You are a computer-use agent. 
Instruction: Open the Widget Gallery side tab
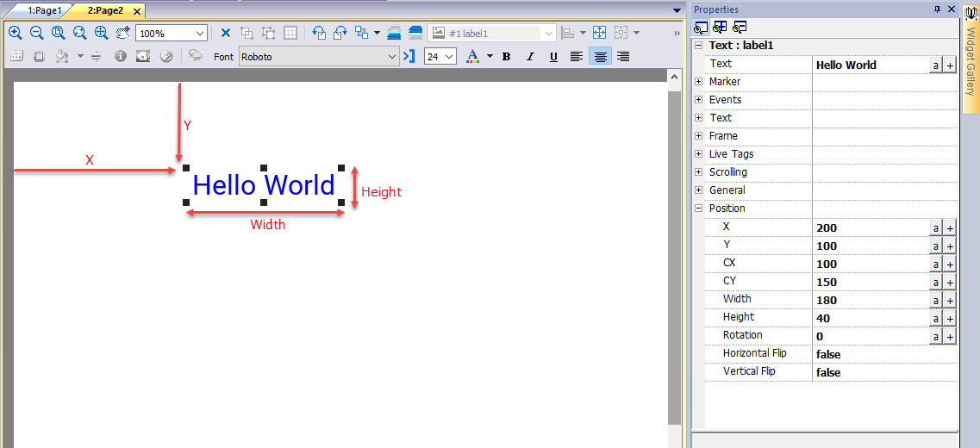click(x=970, y=58)
